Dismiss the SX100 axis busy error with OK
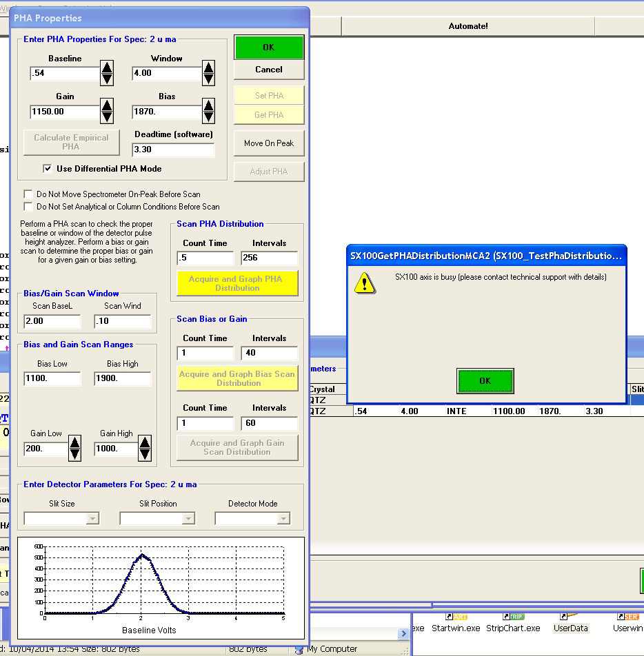The image size is (644, 656). (x=485, y=381)
